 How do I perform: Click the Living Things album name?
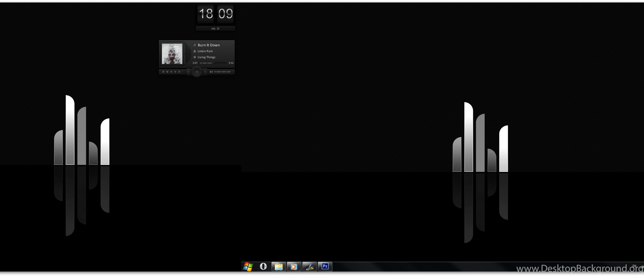click(x=206, y=57)
